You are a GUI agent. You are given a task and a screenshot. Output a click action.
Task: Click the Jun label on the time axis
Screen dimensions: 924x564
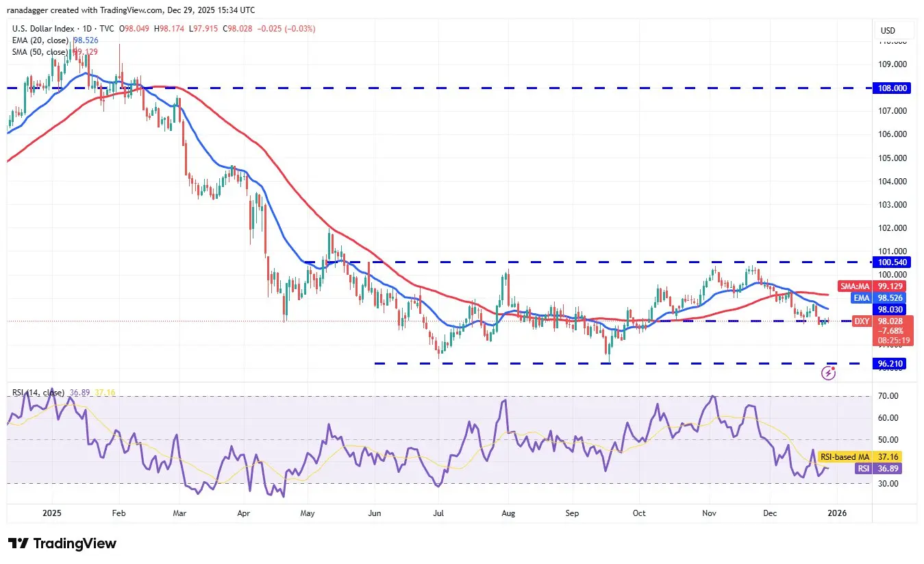click(375, 513)
